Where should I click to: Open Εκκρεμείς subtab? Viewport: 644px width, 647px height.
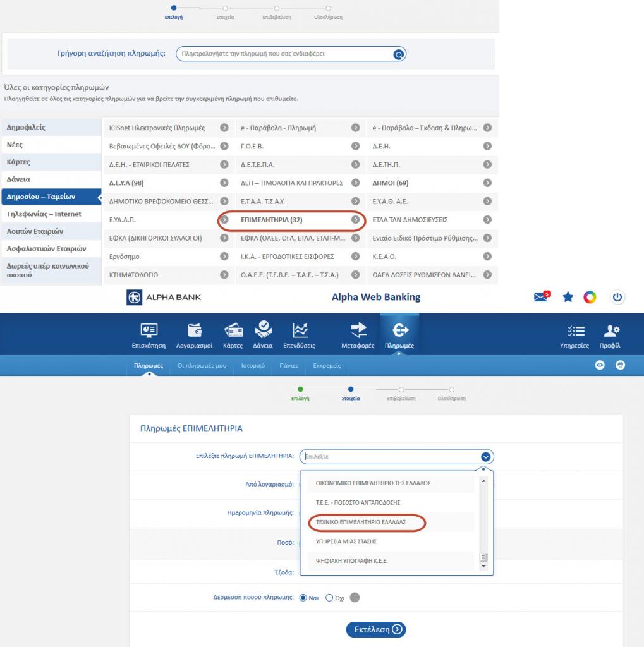(327, 366)
